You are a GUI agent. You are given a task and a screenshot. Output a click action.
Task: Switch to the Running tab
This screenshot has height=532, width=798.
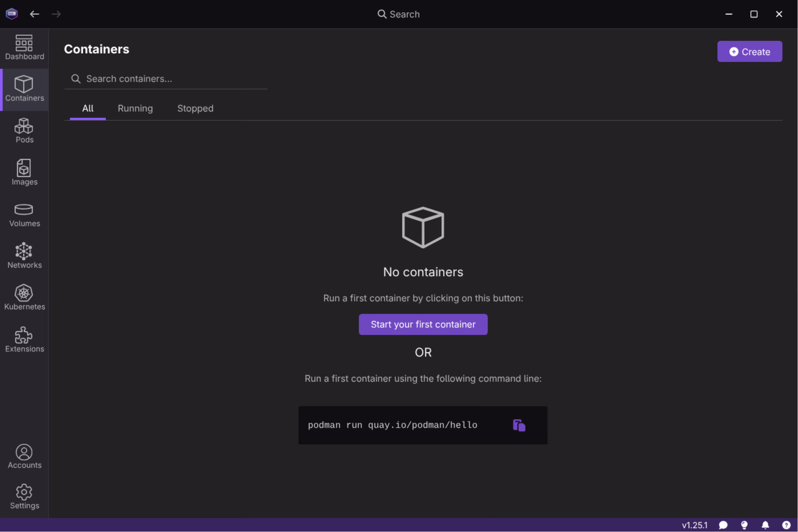[x=135, y=109]
